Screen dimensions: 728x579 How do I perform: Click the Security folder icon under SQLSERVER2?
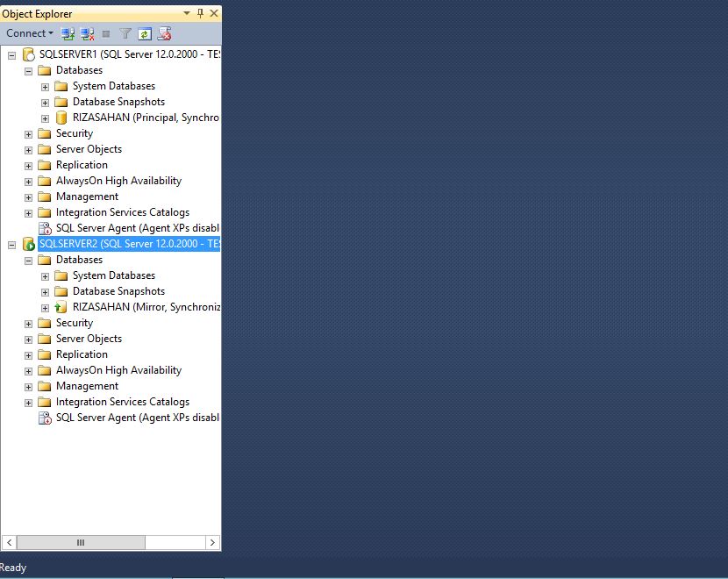pyautogui.click(x=44, y=323)
